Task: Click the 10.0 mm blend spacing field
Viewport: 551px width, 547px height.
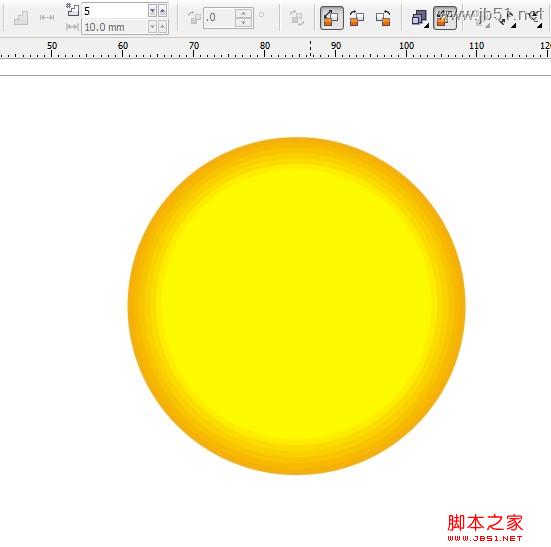Action: (x=114, y=27)
